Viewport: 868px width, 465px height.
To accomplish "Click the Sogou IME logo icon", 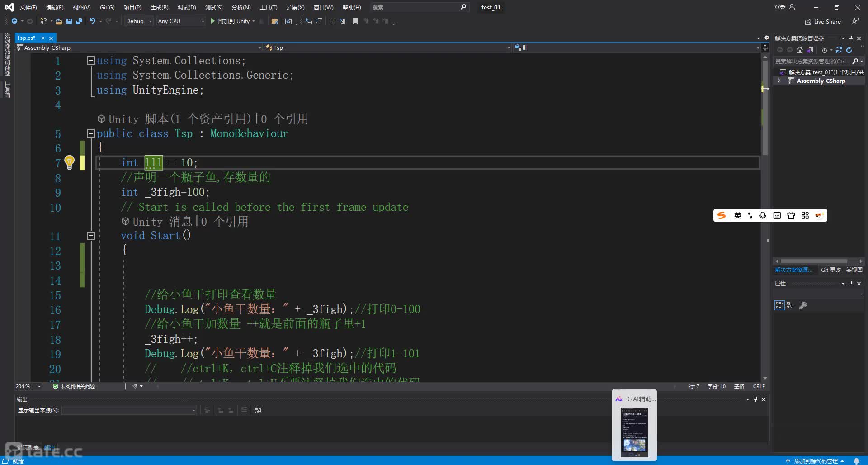I will point(722,215).
